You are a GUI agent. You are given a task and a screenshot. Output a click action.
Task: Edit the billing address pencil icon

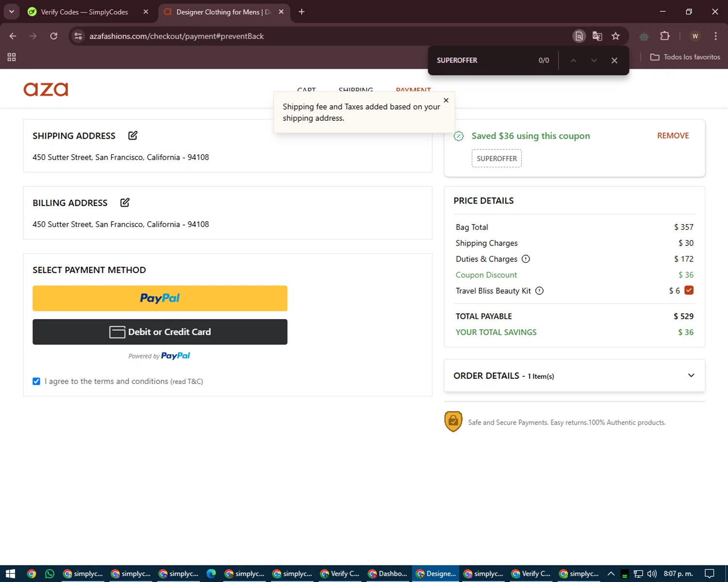tap(125, 202)
